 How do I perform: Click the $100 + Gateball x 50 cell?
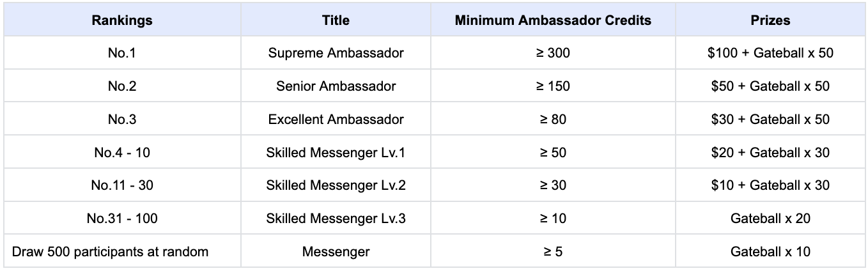coord(770,53)
